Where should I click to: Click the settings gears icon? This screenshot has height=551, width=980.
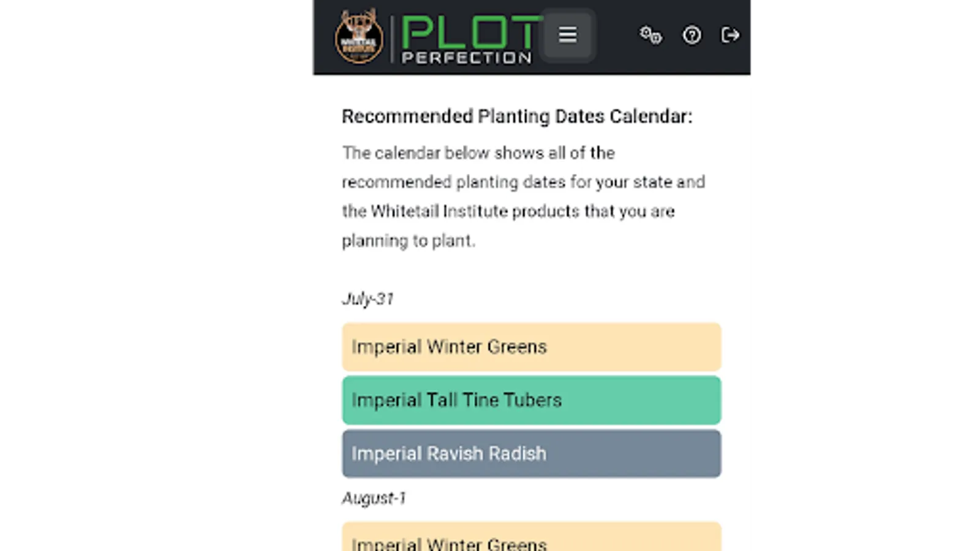pyautogui.click(x=650, y=35)
